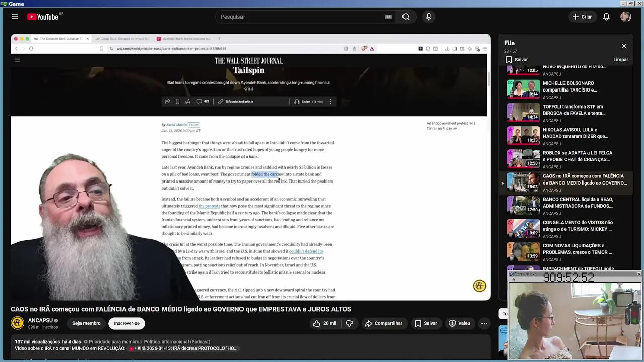Open the 475 comments icon

[x=203, y=101]
